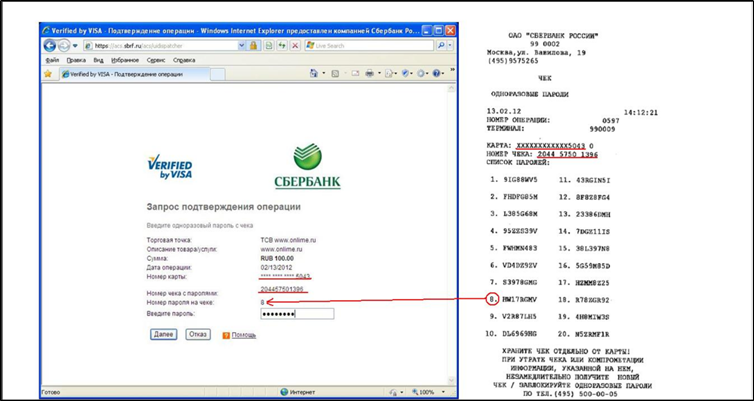Click the Введите пароль password field

296,314
